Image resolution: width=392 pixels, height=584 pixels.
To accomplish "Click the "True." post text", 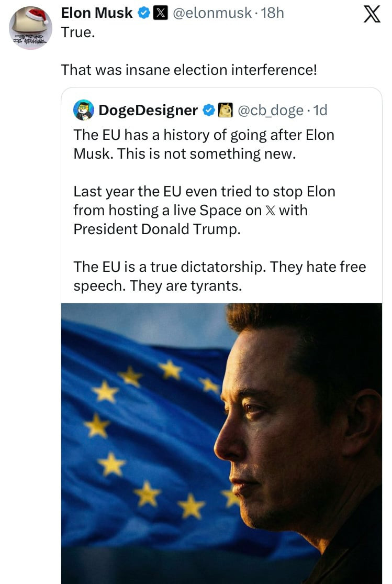I will [x=77, y=32].
